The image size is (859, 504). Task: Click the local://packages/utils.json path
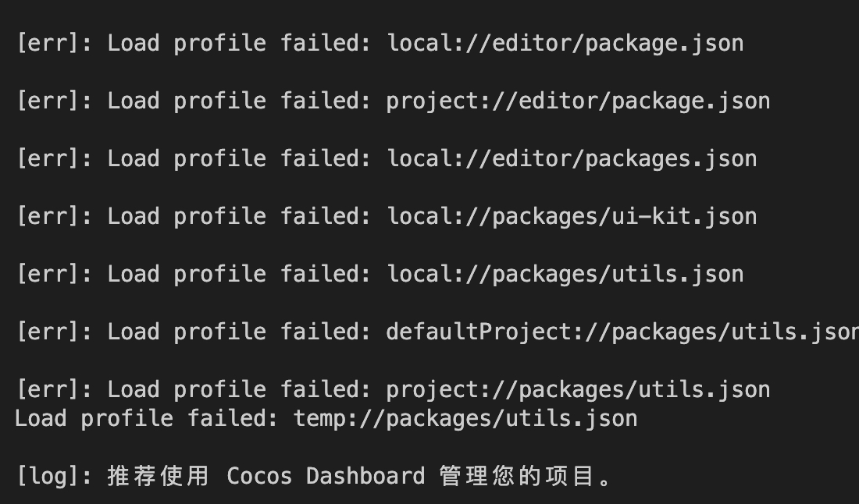pyautogui.click(x=565, y=275)
